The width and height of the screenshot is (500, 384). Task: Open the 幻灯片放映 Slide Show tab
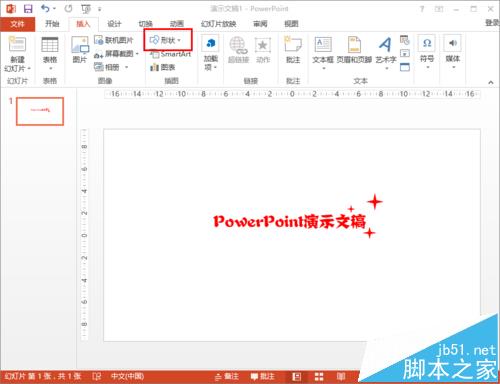coord(218,24)
